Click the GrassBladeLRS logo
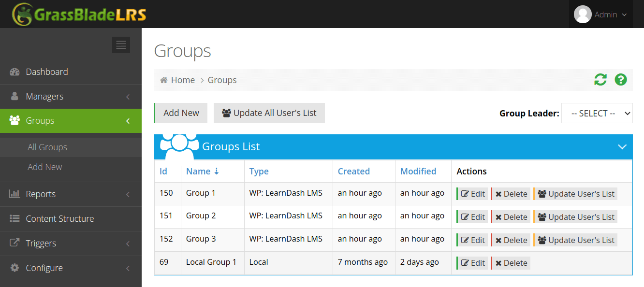 click(79, 14)
